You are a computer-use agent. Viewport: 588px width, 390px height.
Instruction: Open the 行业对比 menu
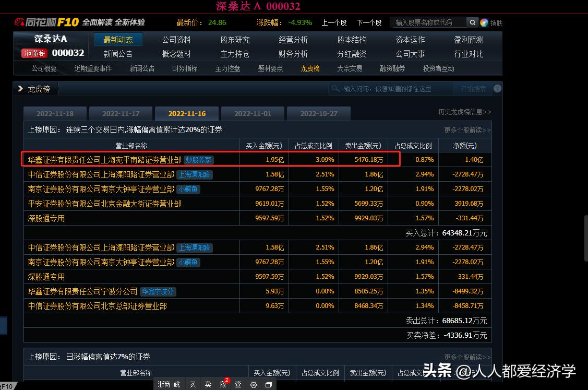pyautogui.click(x=469, y=54)
